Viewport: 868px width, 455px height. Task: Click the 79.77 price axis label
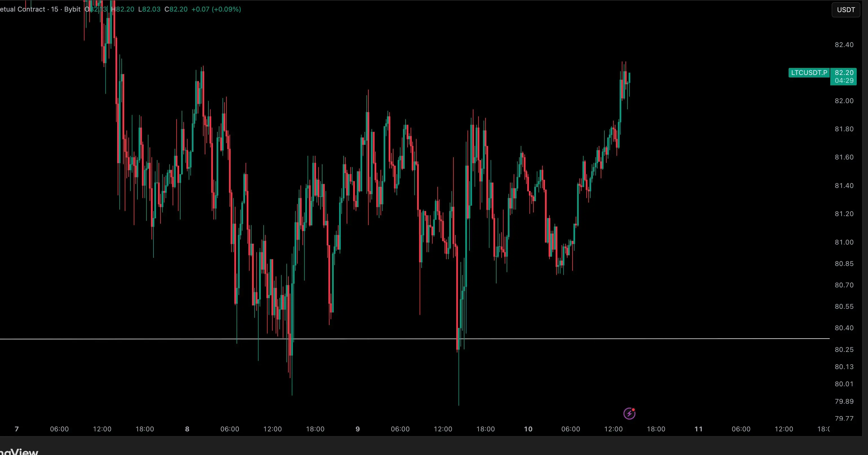pos(844,418)
